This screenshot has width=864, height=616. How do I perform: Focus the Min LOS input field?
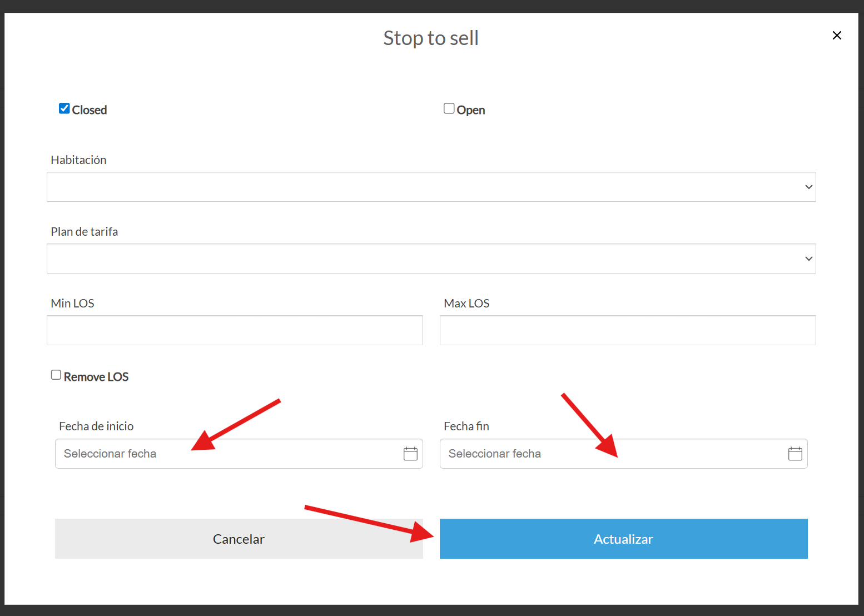tap(235, 330)
